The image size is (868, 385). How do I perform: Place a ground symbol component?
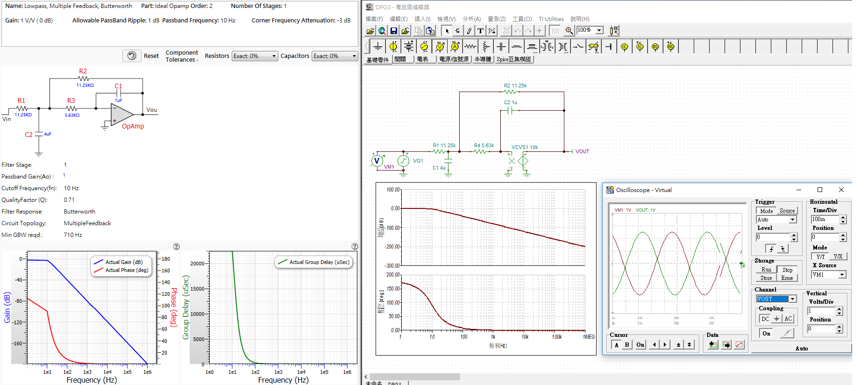click(x=378, y=47)
